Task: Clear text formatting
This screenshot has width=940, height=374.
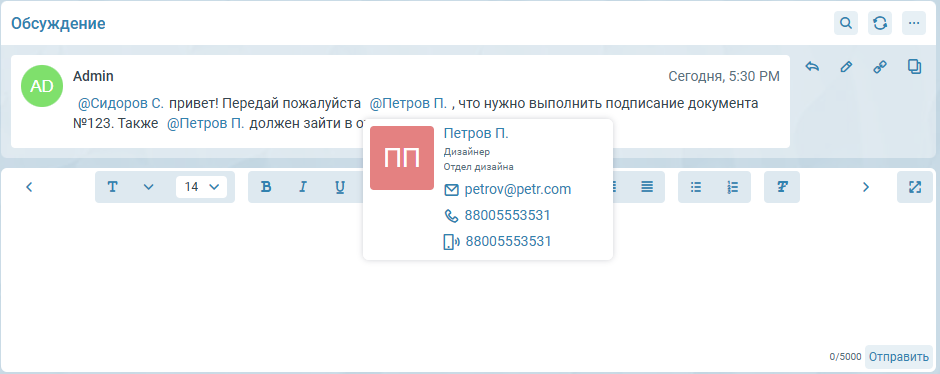Action: [x=782, y=187]
